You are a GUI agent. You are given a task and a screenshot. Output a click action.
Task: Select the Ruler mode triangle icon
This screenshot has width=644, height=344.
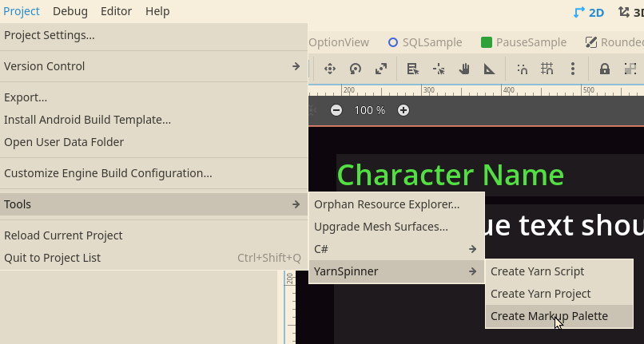(x=490, y=69)
